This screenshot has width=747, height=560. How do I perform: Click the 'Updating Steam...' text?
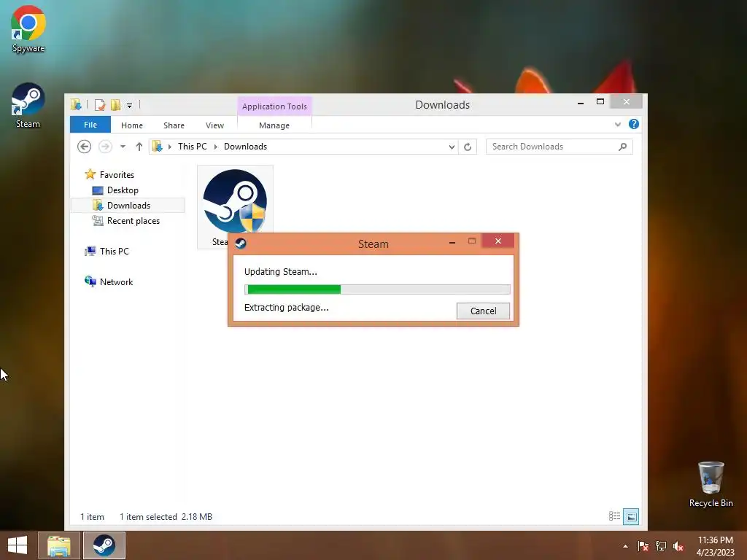281,272
